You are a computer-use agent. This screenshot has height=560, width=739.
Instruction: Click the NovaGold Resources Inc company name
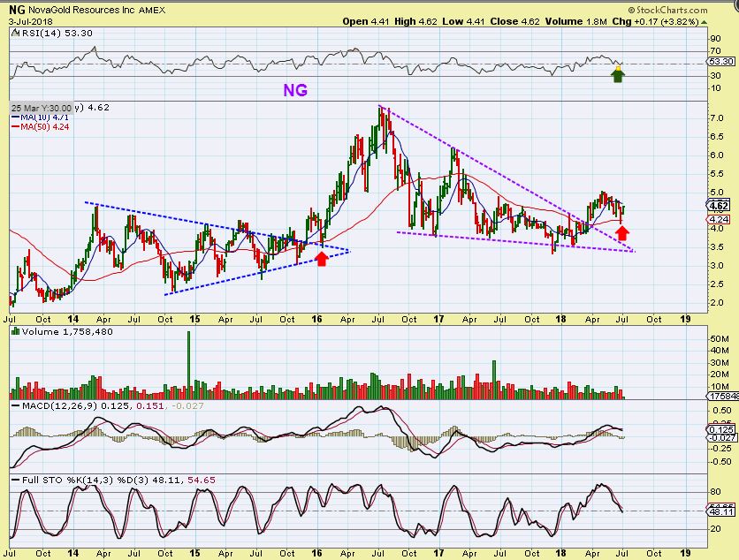click(81, 10)
